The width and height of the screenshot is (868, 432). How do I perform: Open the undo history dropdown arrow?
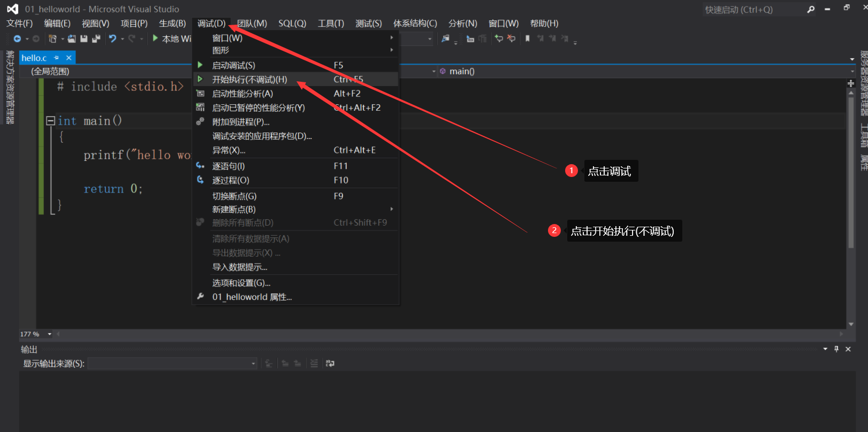tap(123, 39)
